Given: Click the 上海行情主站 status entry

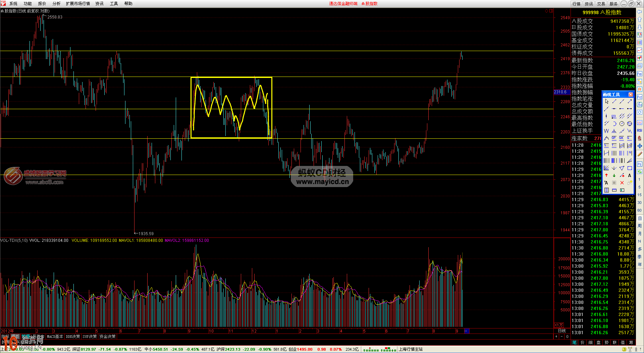Looking at the screenshot, I should (411, 349).
